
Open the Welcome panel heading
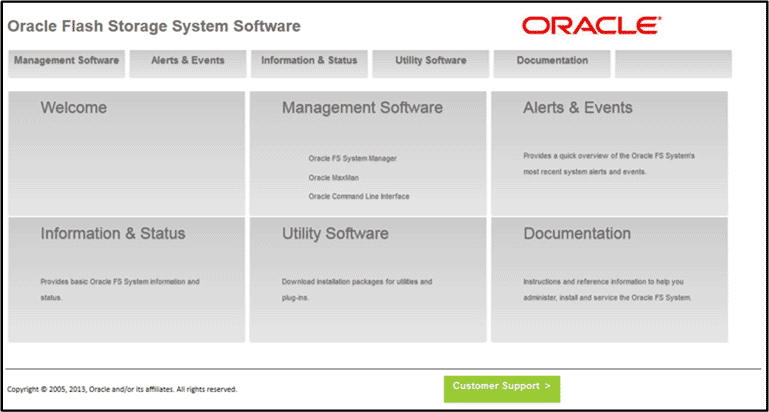tap(74, 107)
